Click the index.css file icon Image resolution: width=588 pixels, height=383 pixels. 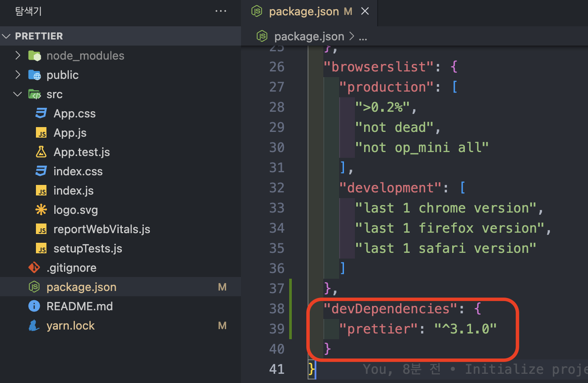tap(41, 171)
